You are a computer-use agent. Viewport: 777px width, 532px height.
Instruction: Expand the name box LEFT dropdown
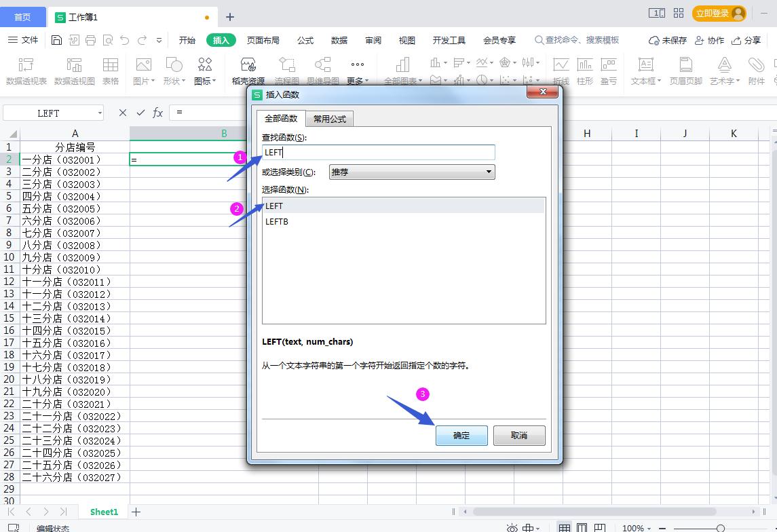coord(100,113)
